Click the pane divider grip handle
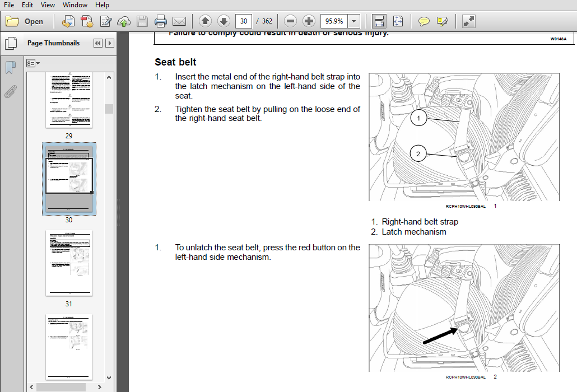577x392 pixels. coord(119,213)
